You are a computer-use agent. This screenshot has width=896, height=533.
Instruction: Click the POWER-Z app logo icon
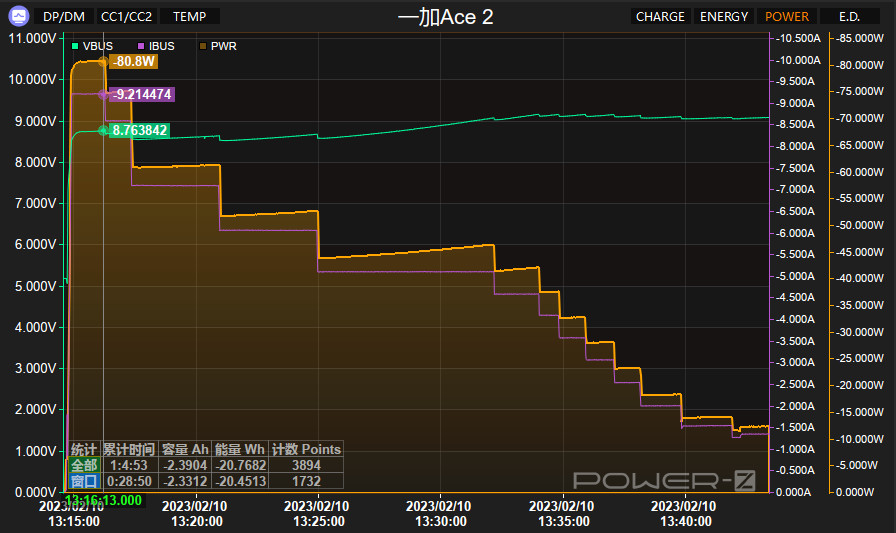click(x=18, y=16)
